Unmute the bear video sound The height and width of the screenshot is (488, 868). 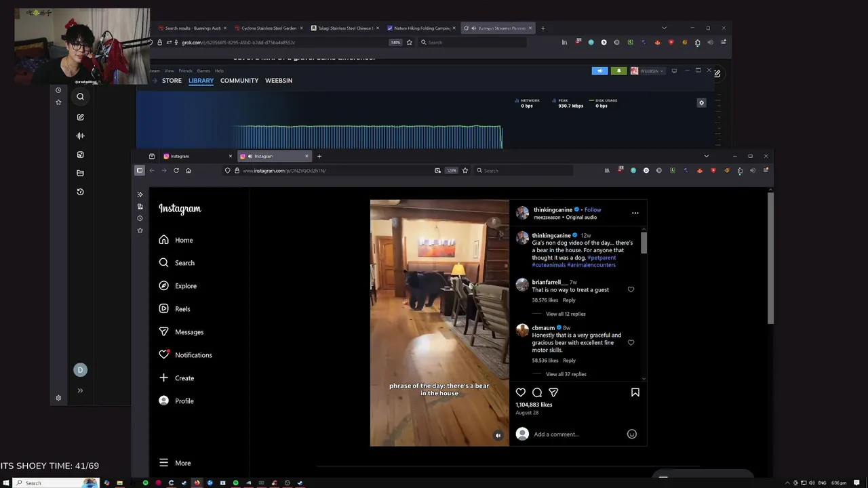498,436
